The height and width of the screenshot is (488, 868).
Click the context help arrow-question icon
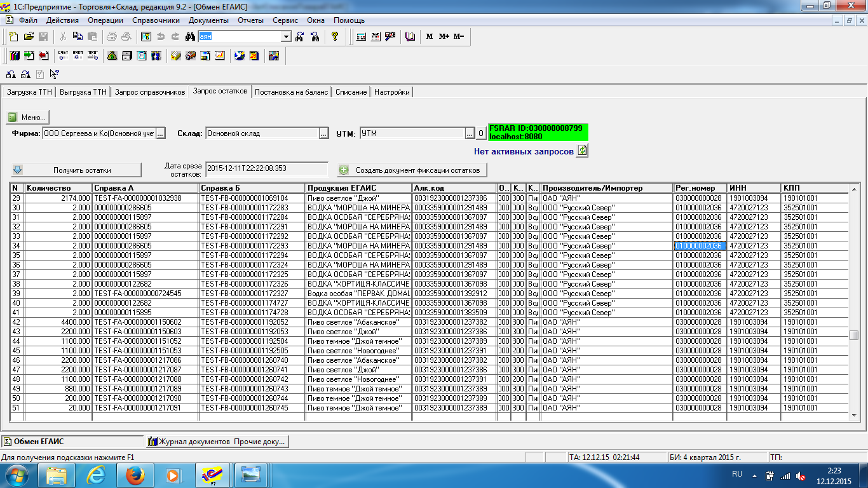54,74
